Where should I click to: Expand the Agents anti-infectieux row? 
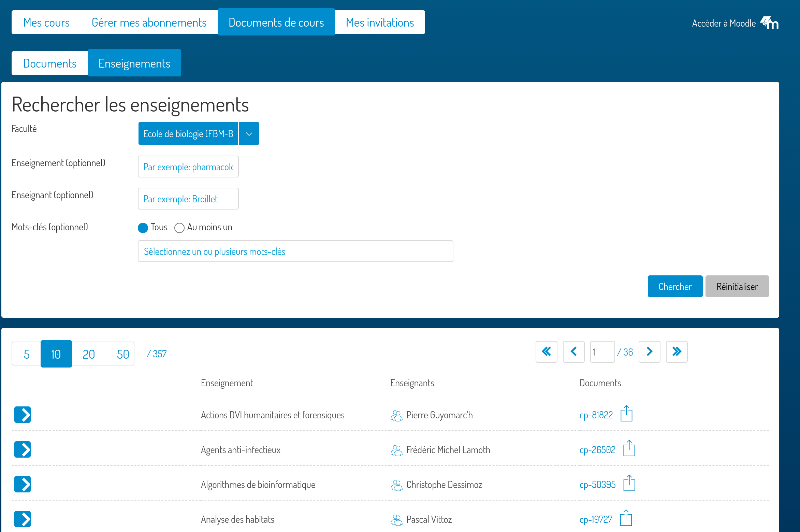coord(23,449)
